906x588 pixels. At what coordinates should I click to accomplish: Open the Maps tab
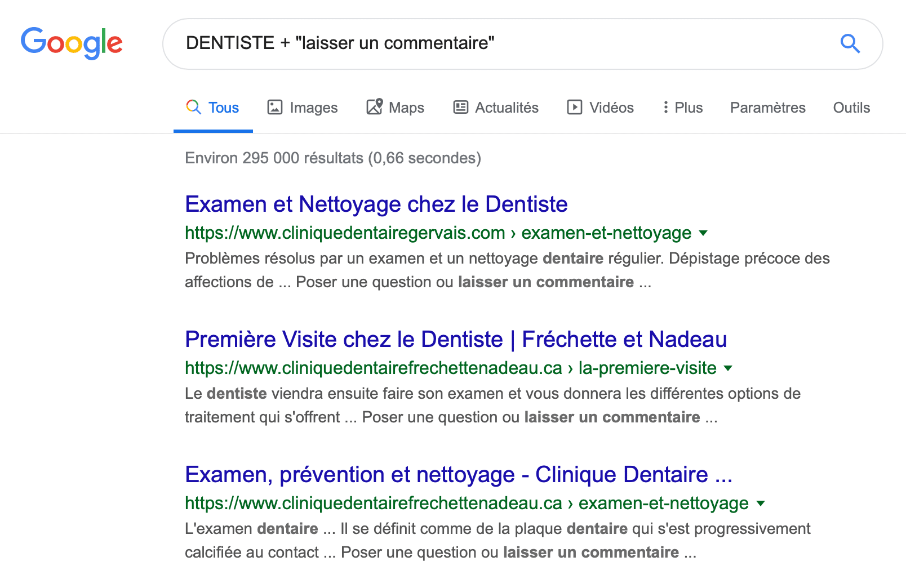395,108
